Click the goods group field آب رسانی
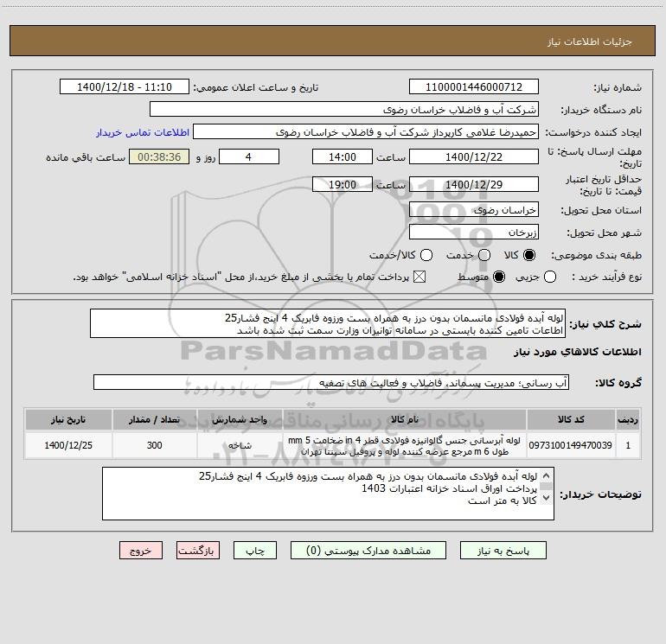This screenshot has height=644, width=666. [331, 382]
